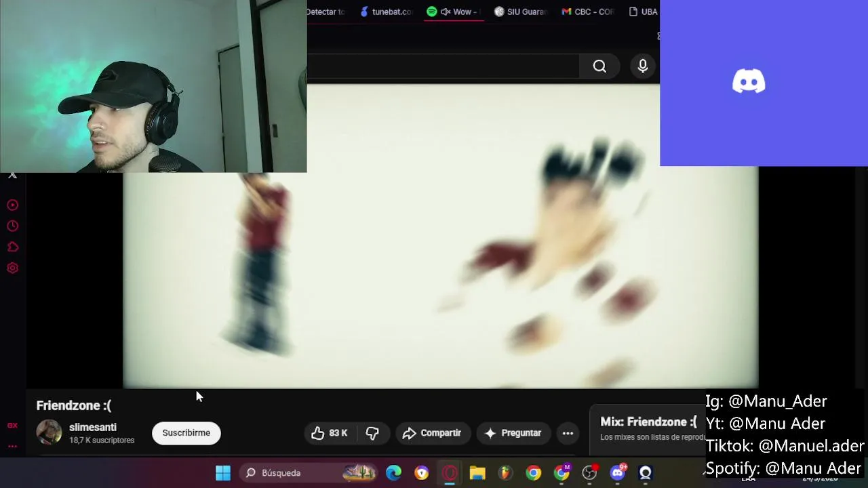
Task: Open the GX Corner sidebar icon
Action: pos(12,426)
